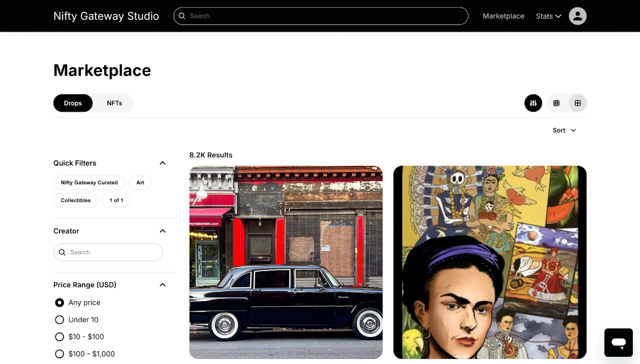Apply the Art quick filter

pyautogui.click(x=140, y=183)
